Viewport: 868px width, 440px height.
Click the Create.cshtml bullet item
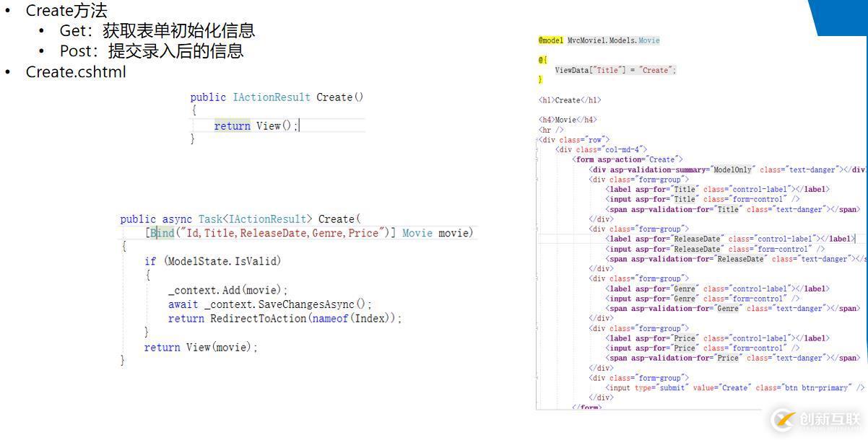coord(76,72)
